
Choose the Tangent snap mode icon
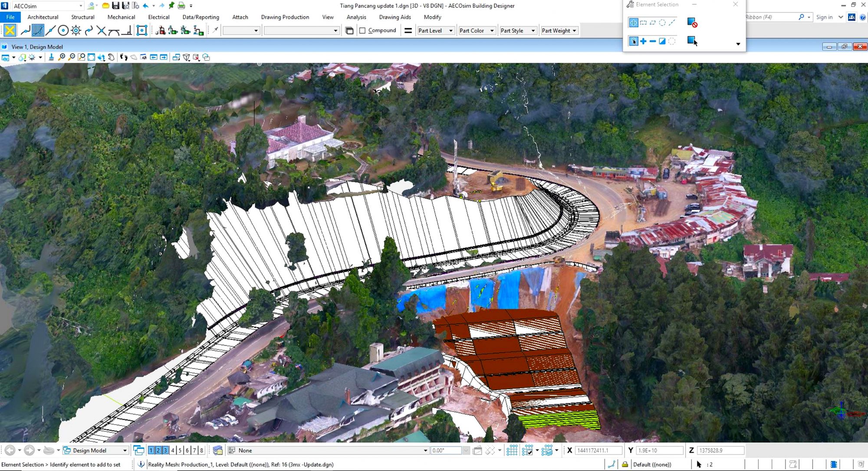(x=114, y=30)
